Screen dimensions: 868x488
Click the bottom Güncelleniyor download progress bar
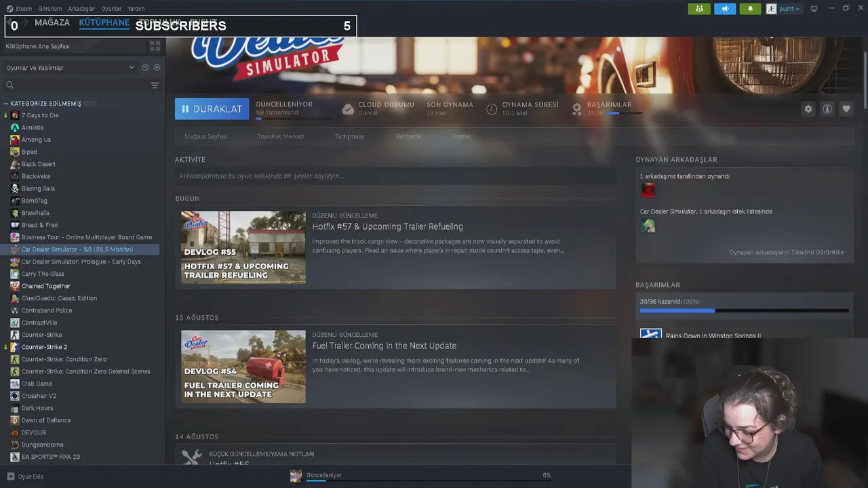429,481
